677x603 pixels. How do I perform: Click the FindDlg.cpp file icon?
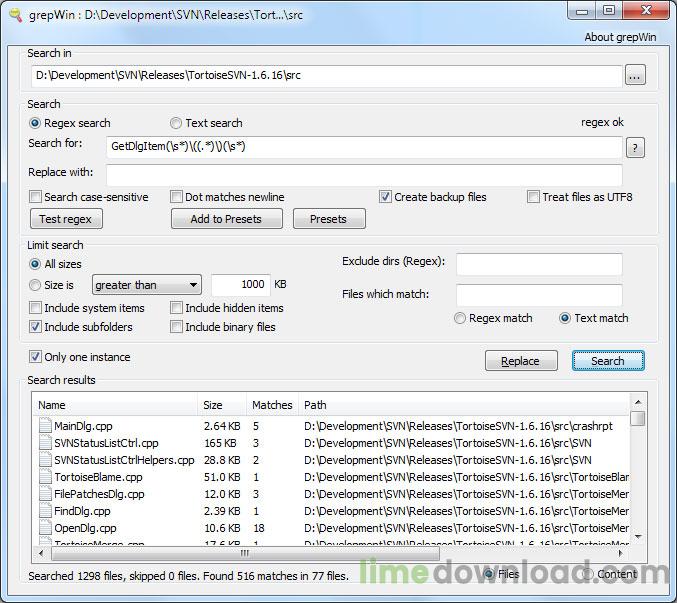click(x=44, y=511)
